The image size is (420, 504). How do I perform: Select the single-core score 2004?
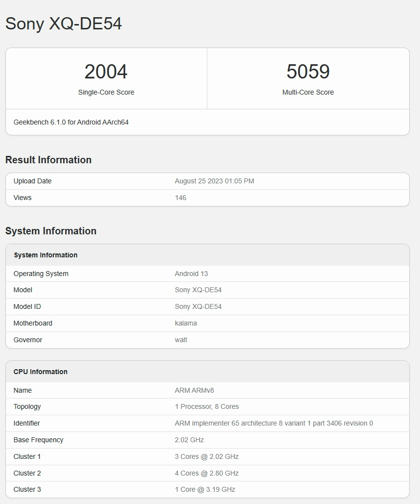[x=106, y=72]
